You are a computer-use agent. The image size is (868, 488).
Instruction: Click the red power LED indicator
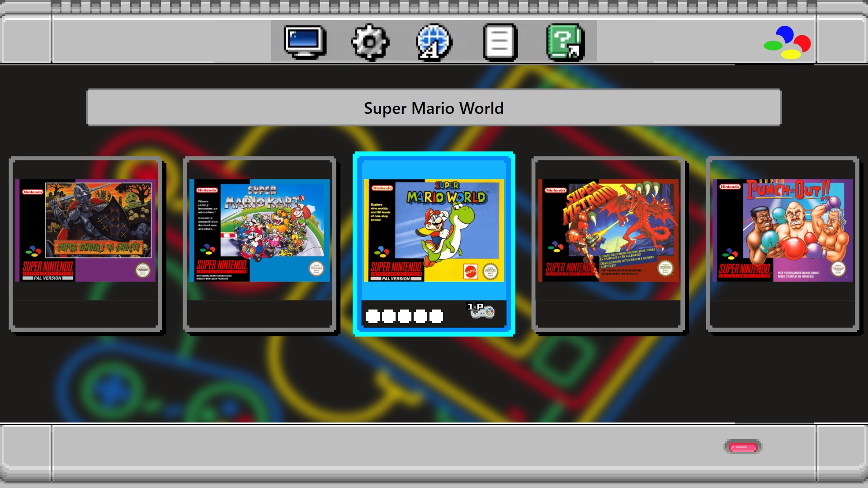point(743,447)
